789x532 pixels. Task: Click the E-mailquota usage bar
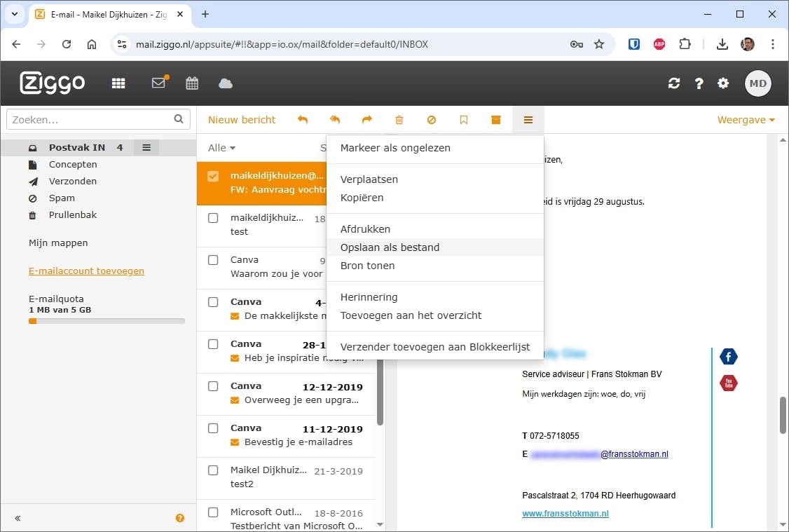[x=107, y=320]
